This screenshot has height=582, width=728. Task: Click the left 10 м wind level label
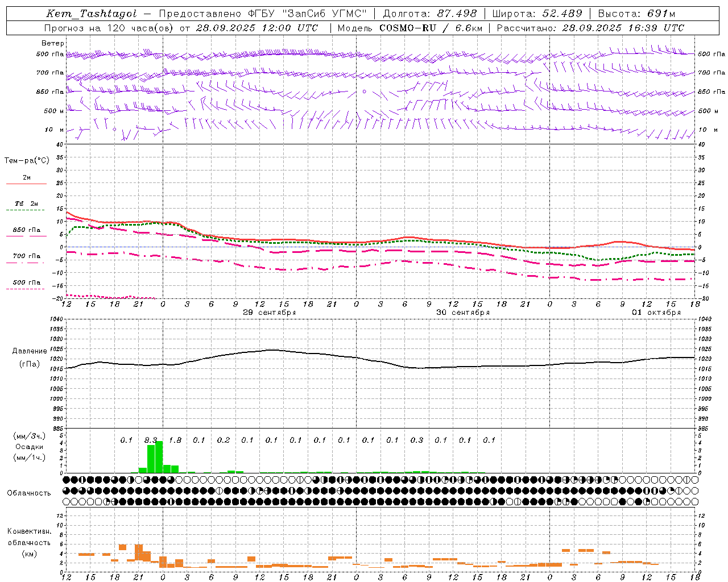[55, 130]
